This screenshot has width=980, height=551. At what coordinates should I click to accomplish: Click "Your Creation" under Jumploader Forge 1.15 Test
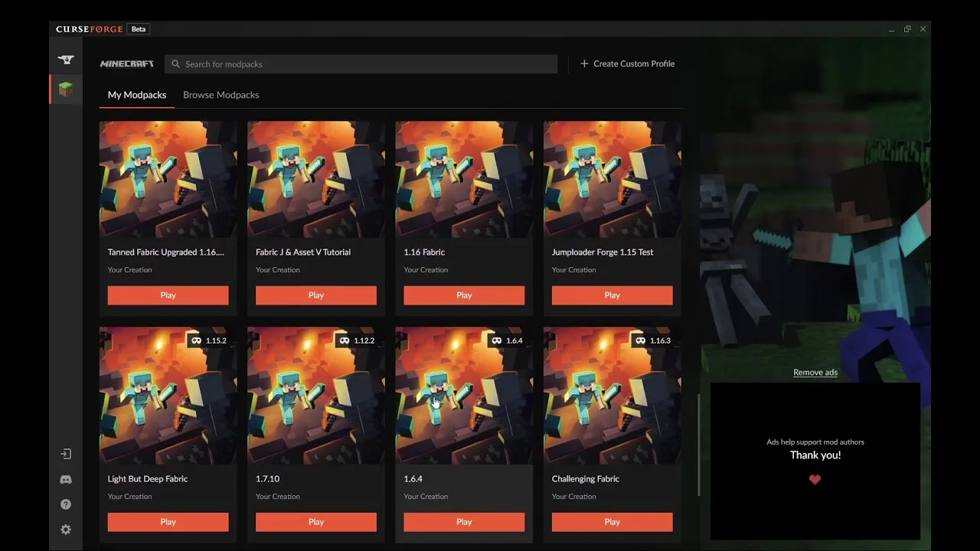pos(574,270)
